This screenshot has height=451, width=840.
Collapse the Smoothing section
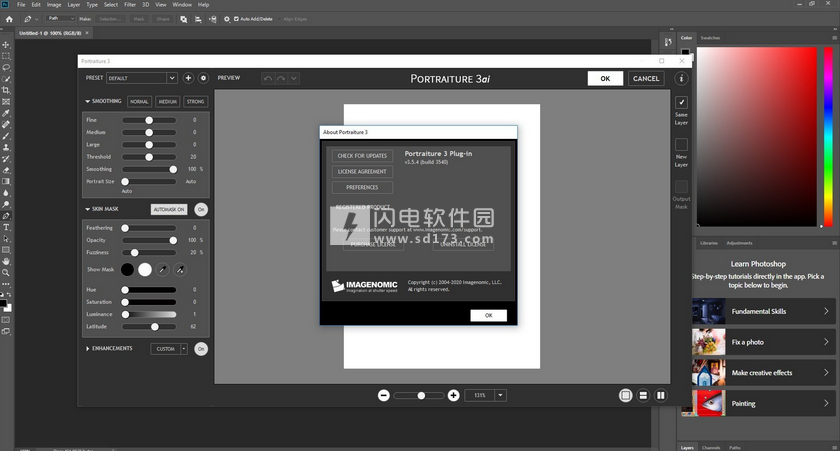click(87, 101)
